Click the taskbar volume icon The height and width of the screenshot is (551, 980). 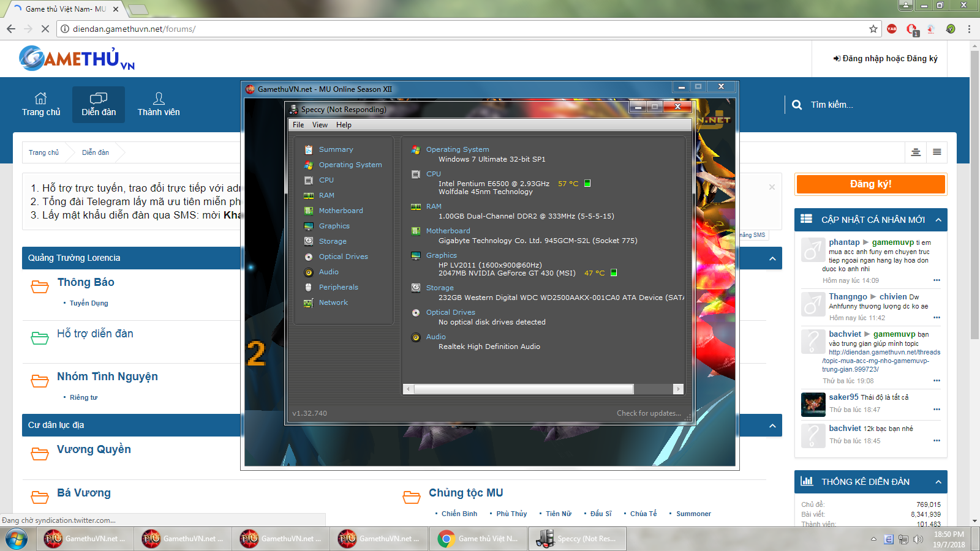(918, 539)
